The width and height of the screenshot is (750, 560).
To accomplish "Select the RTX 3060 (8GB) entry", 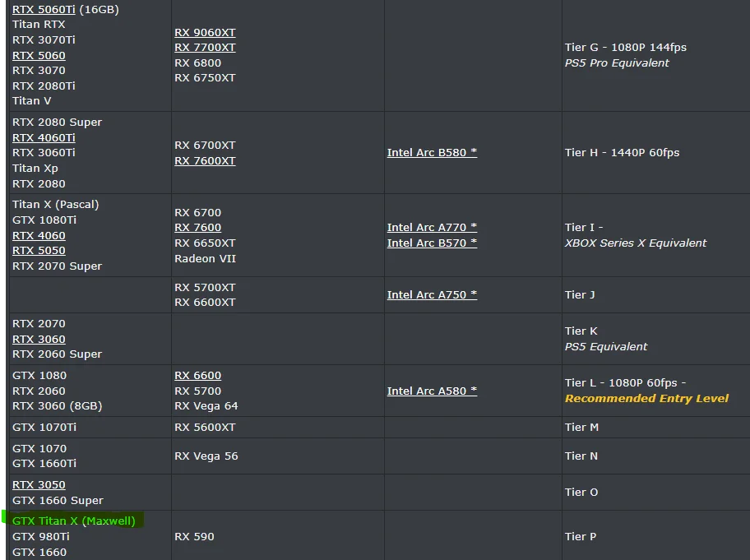I will (x=57, y=406).
